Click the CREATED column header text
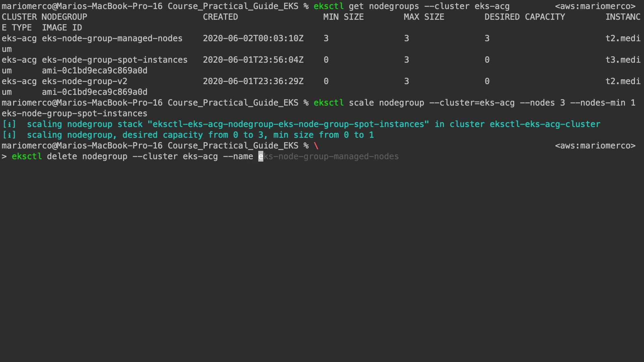 click(x=220, y=17)
